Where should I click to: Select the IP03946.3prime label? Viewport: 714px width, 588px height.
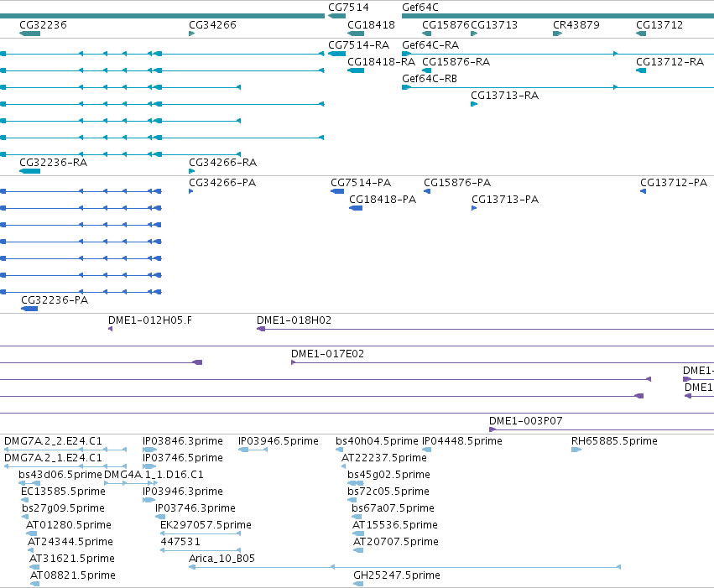183,492
